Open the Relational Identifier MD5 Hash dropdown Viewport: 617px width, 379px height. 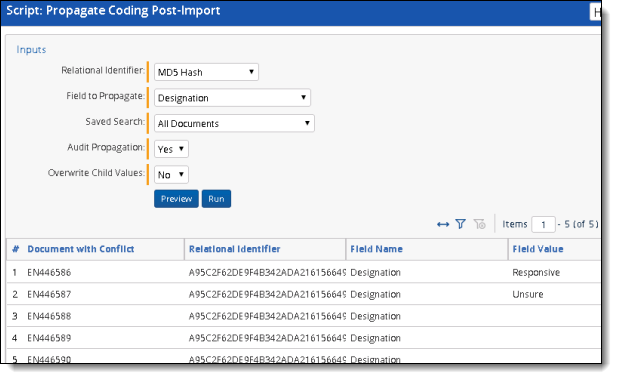click(206, 72)
